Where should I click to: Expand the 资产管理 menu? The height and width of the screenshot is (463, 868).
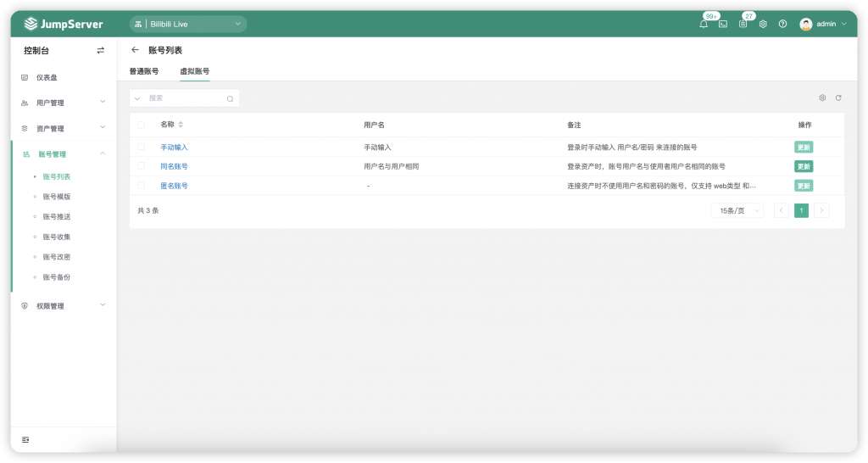[64, 128]
